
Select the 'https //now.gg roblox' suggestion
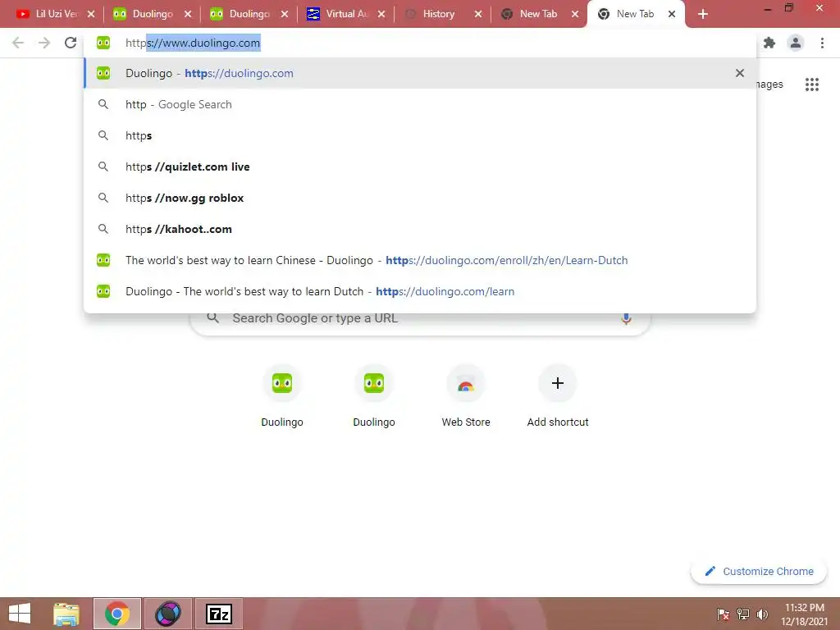(x=420, y=198)
